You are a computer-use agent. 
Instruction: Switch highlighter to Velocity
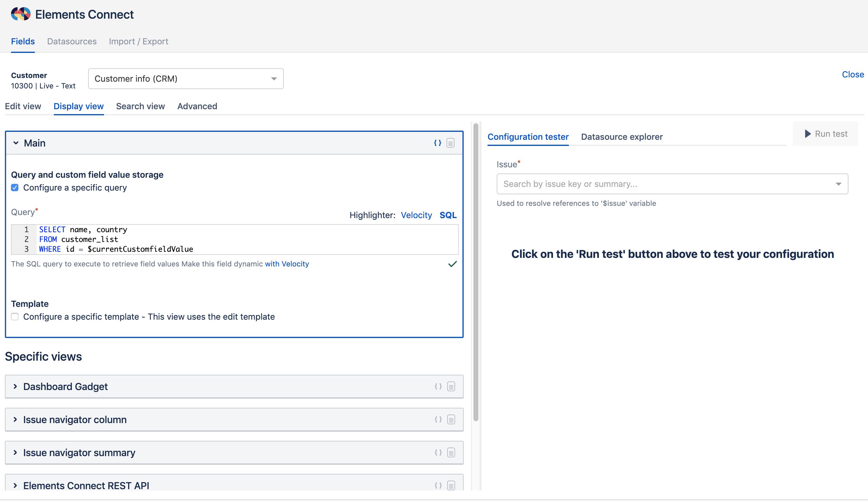(x=416, y=215)
